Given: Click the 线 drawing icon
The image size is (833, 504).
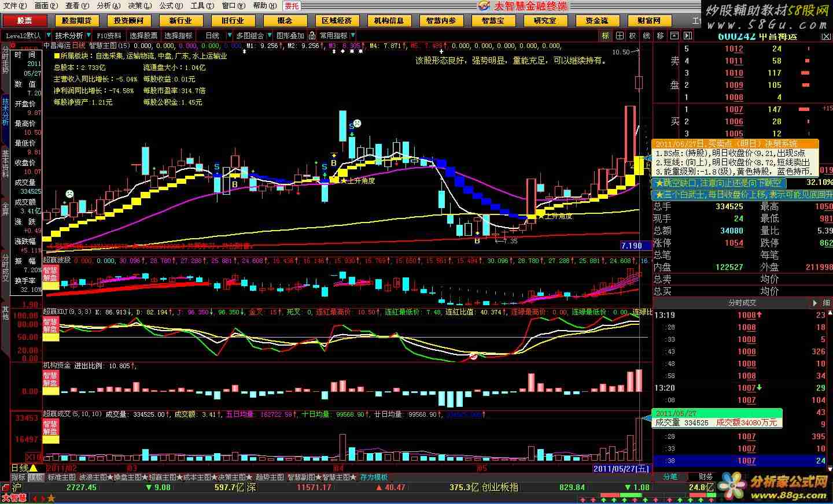Looking at the screenshot, I should 647,35.
